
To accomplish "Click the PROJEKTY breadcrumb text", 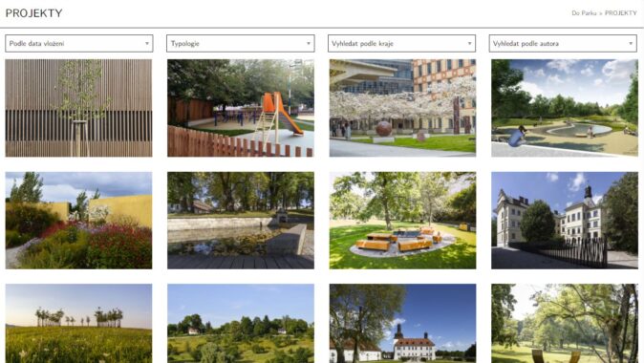I will (x=620, y=13).
